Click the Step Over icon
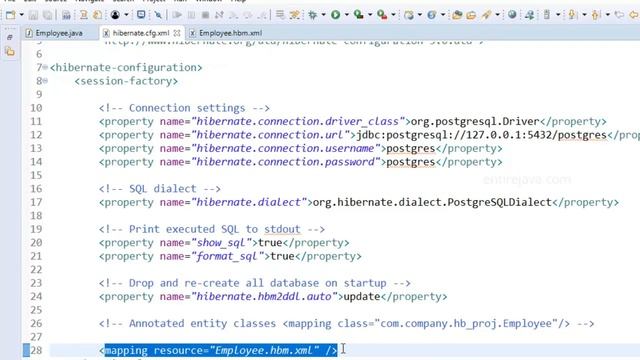 click(x=248, y=15)
